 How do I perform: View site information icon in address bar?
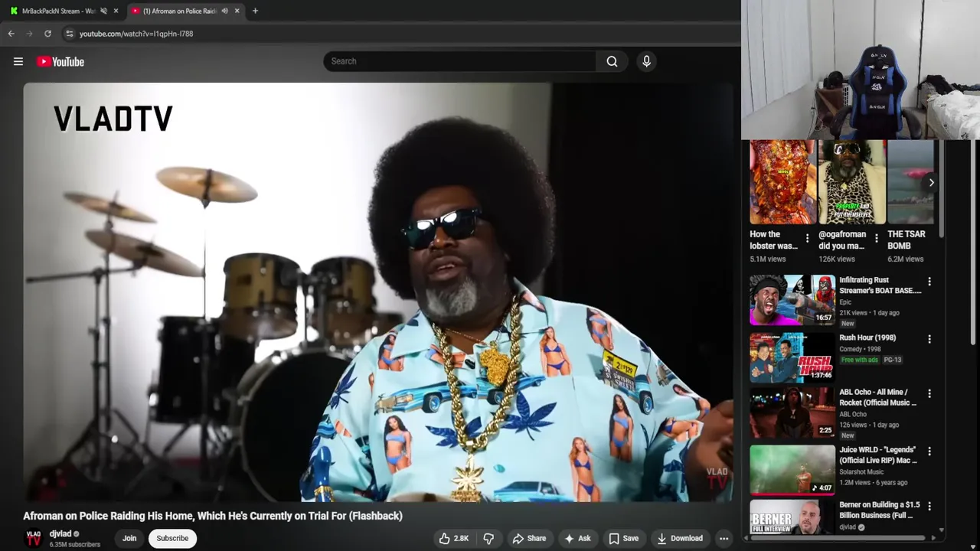[x=70, y=34]
